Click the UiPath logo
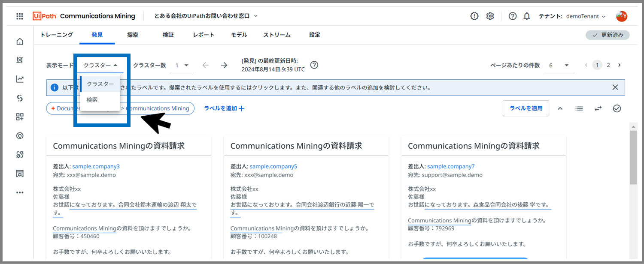This screenshot has height=264, width=644. (x=45, y=16)
